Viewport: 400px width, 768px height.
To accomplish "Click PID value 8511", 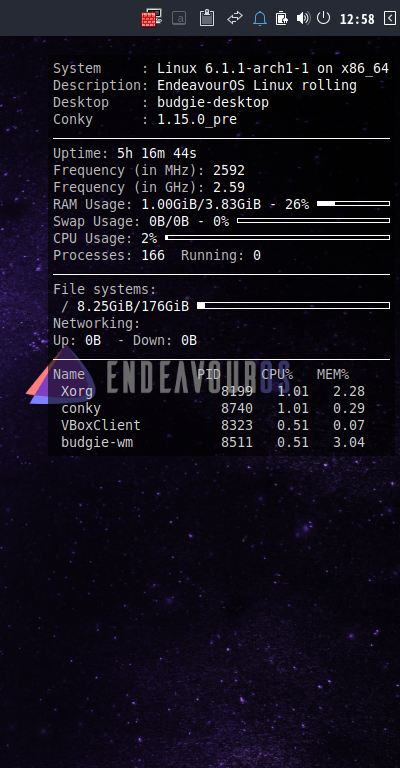I will pyautogui.click(x=237, y=443).
